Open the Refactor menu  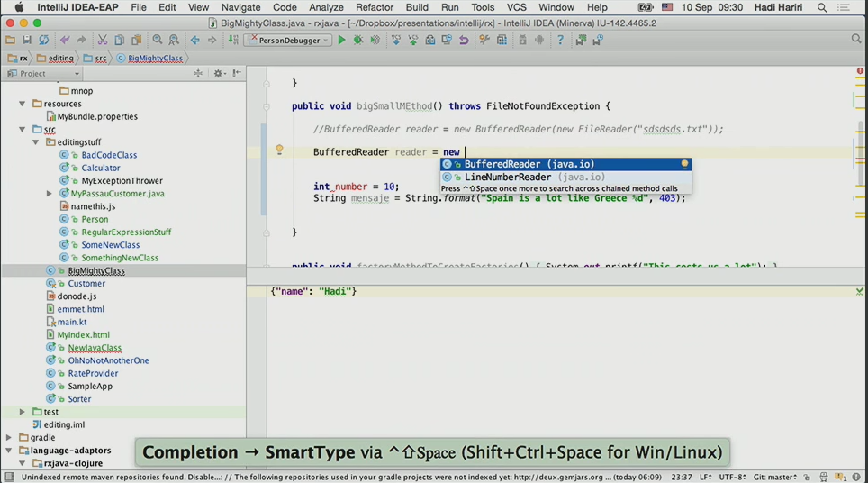[x=375, y=7]
